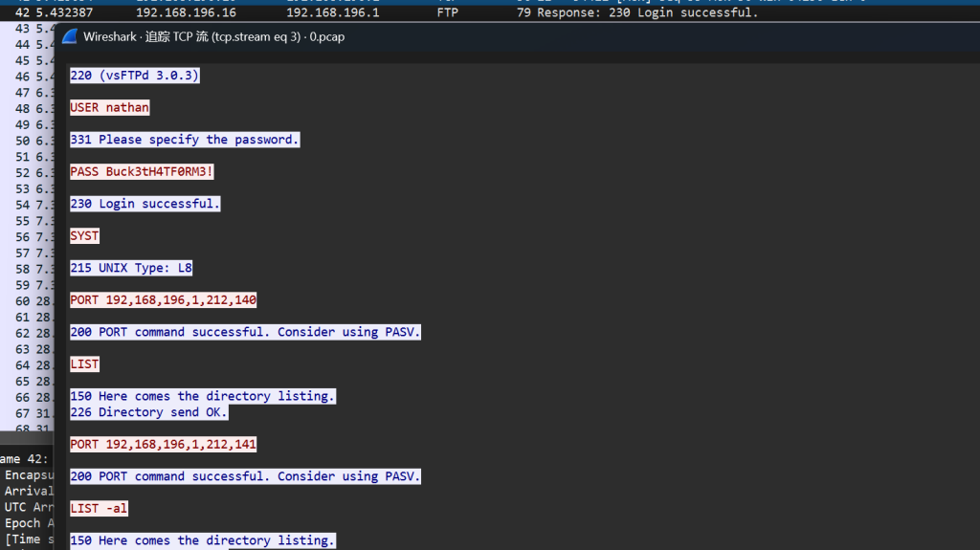Click the "220 (vsFTPd 3.0.3)" banner line

pos(135,76)
